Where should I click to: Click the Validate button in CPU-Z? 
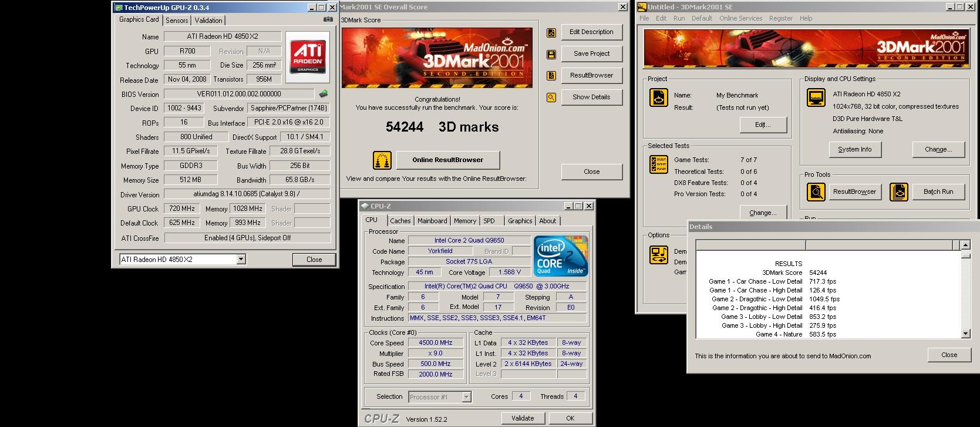pyautogui.click(x=523, y=418)
